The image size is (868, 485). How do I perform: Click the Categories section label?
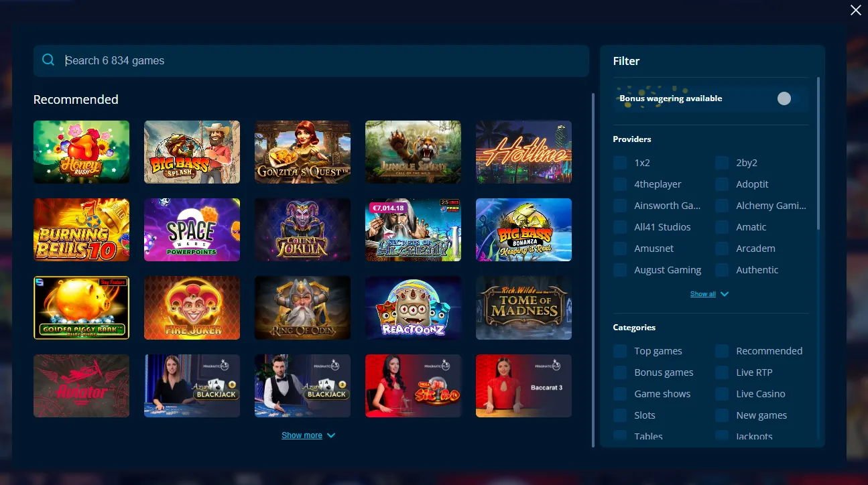pos(634,328)
